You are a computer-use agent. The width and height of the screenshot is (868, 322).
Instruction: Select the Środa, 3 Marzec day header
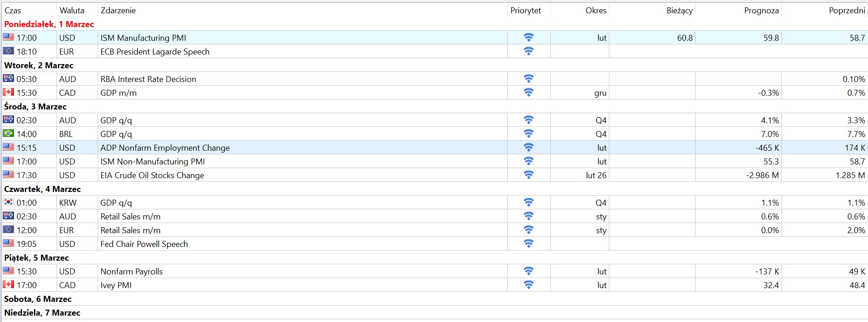click(x=35, y=106)
